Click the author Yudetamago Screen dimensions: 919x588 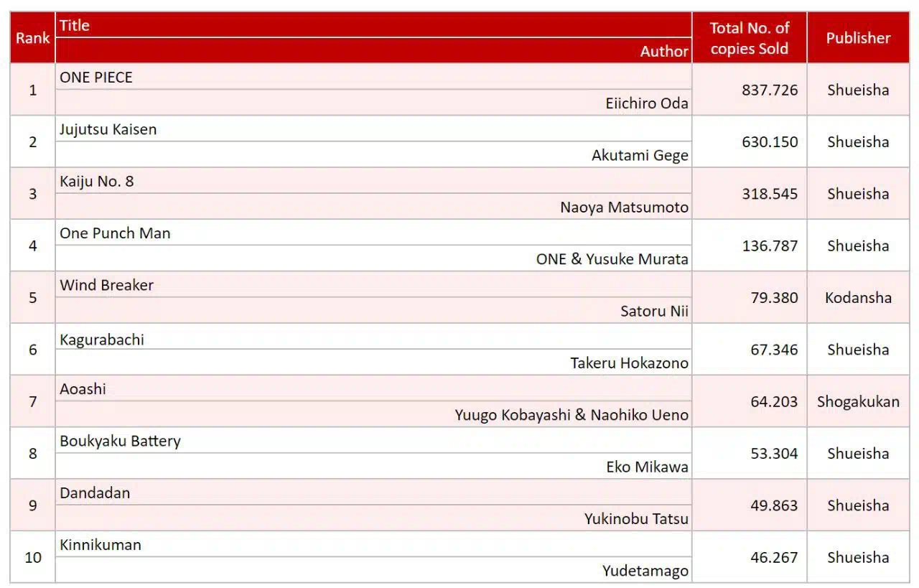[645, 571]
